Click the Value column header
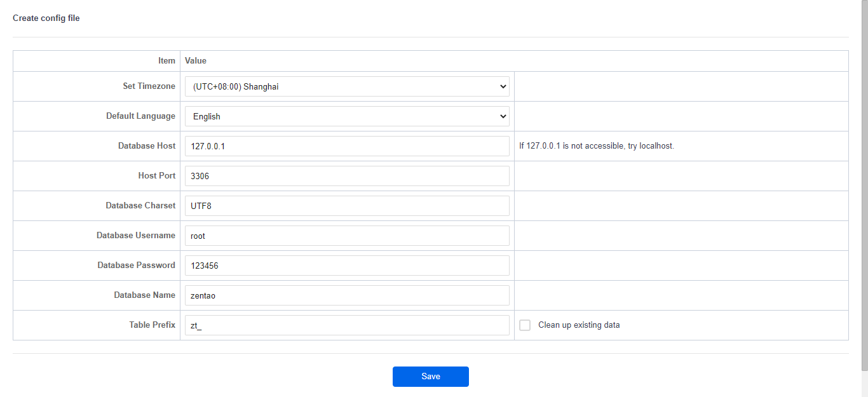868x397 pixels. click(196, 61)
